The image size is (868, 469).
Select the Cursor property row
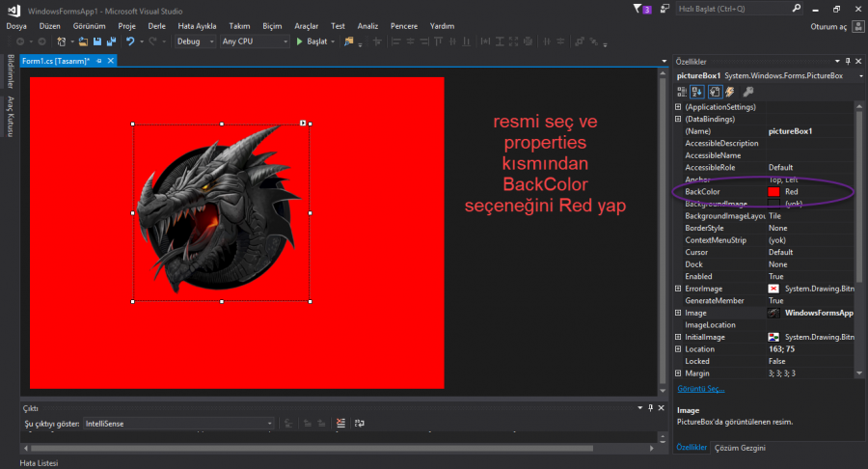(x=765, y=253)
